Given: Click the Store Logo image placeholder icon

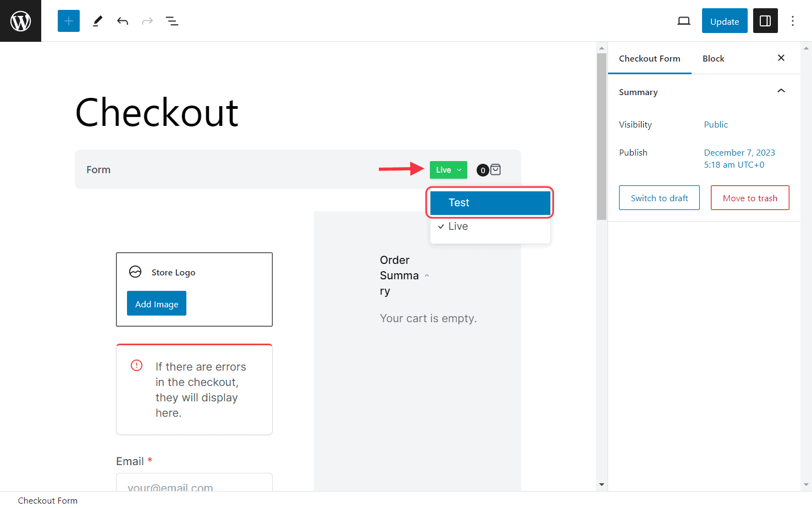Looking at the screenshot, I should (136, 272).
